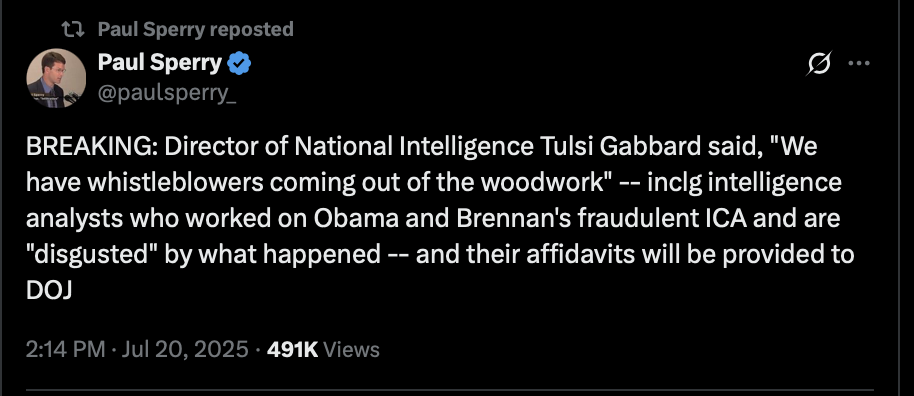Open Paul Sperry's profile picture
Image resolution: width=914 pixels, height=396 pixels.
(57, 78)
